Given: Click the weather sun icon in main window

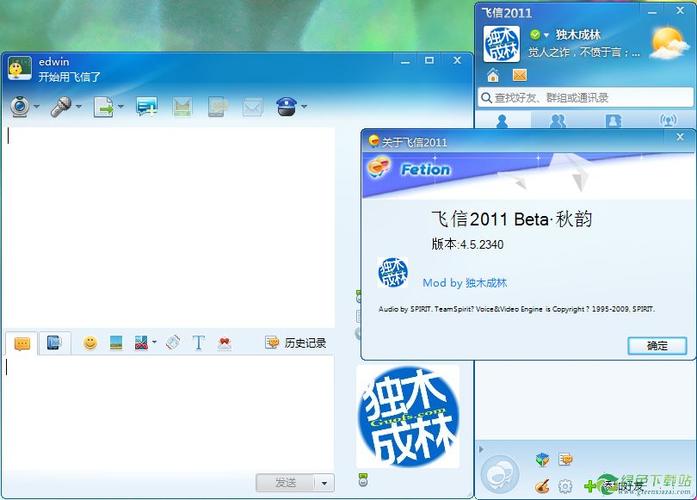Looking at the screenshot, I should pos(668,43).
